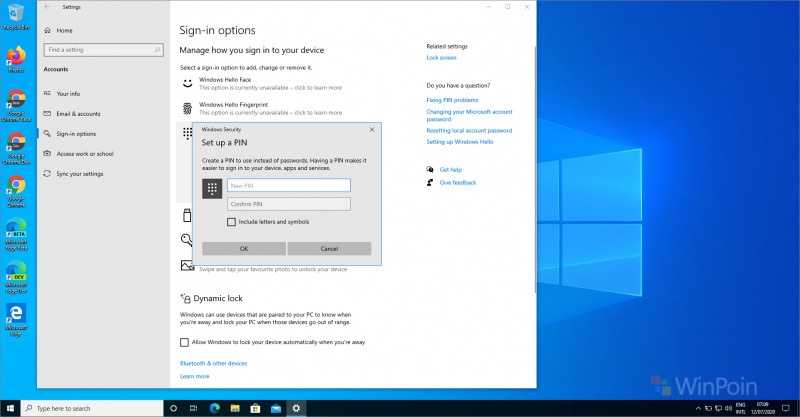This screenshot has width=800, height=417.
Task: Click the Give feedback link
Action: coord(458,183)
